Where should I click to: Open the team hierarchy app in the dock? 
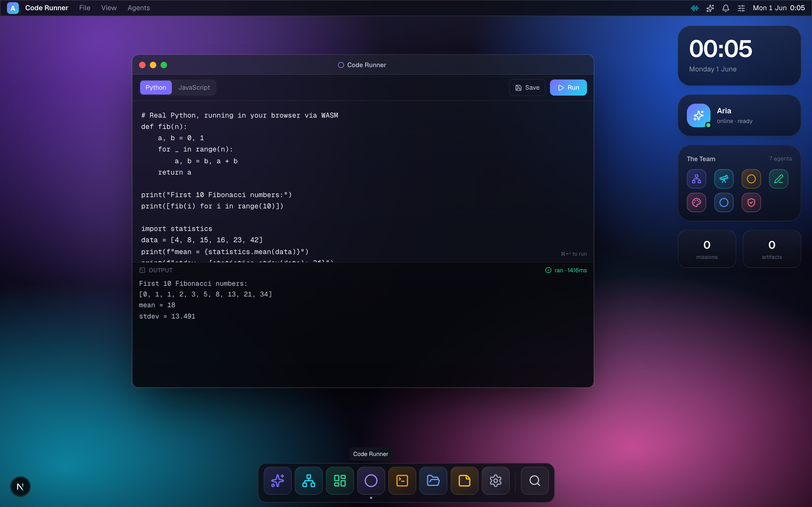[309, 480]
